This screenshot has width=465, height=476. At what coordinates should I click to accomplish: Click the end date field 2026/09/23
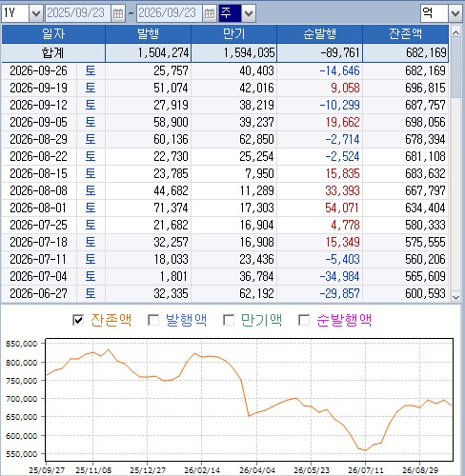click(x=170, y=13)
